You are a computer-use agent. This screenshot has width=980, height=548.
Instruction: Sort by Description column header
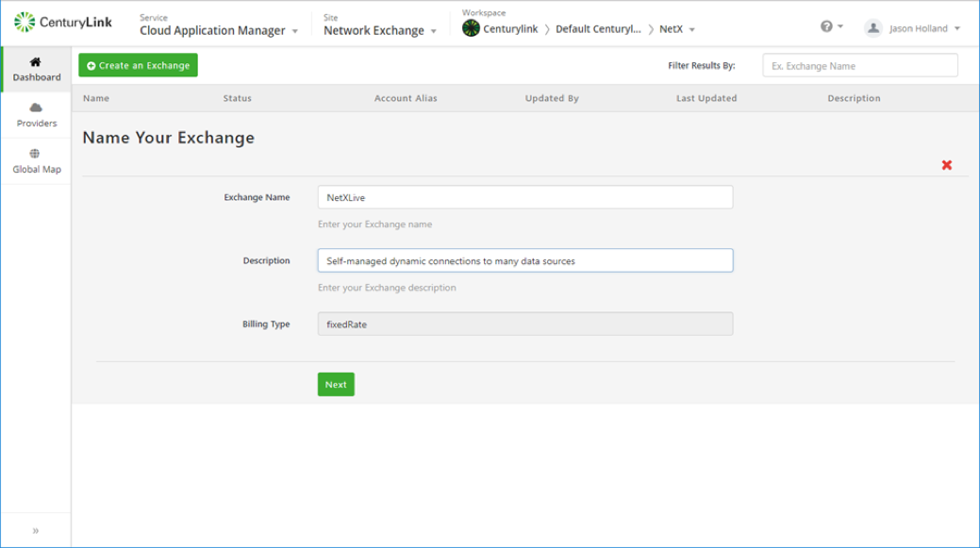point(854,98)
